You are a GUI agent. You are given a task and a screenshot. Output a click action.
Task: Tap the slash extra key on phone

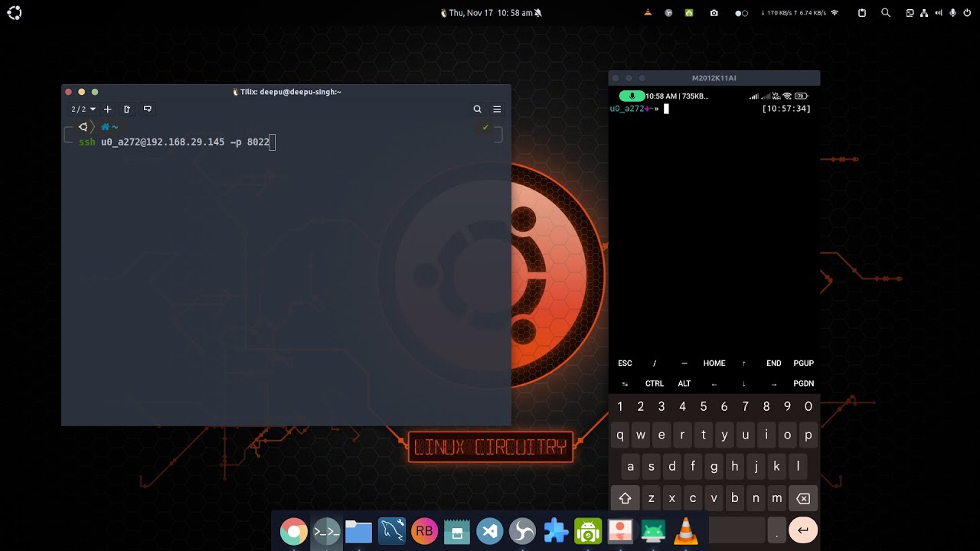pyautogui.click(x=655, y=364)
